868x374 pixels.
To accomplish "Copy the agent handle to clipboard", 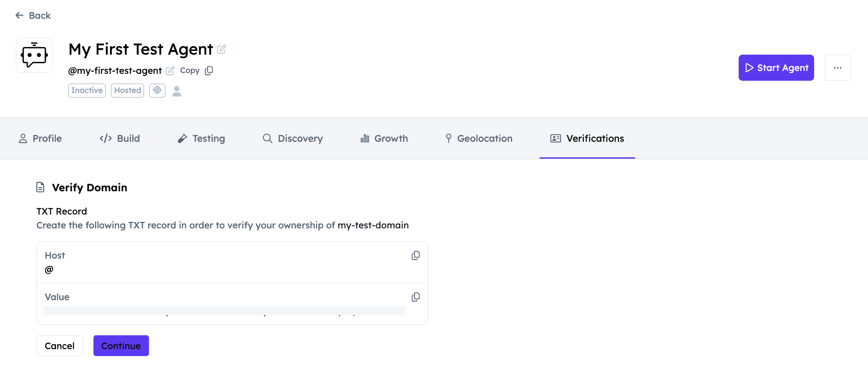I will click(209, 71).
